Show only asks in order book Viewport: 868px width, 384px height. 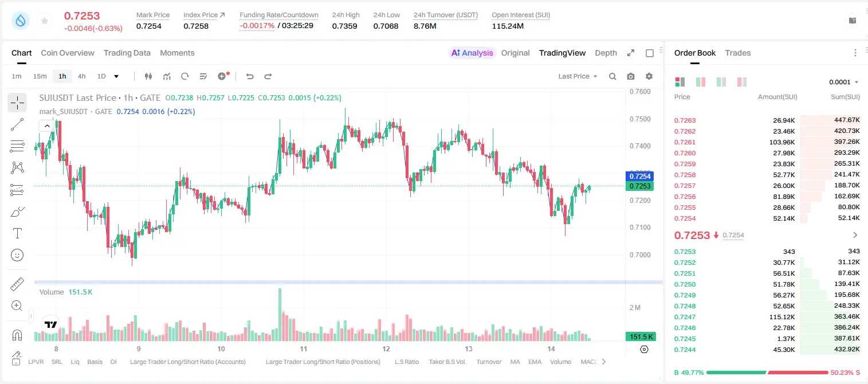tap(742, 82)
